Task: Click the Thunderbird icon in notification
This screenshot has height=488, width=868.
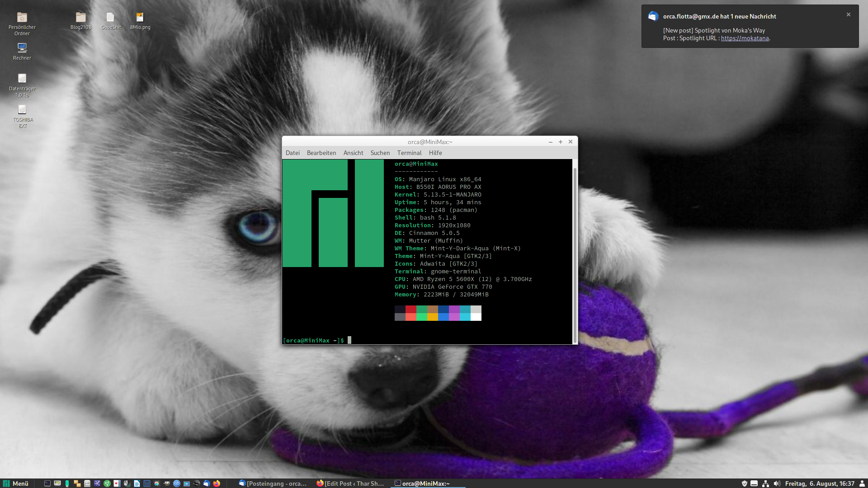Action: tap(653, 16)
